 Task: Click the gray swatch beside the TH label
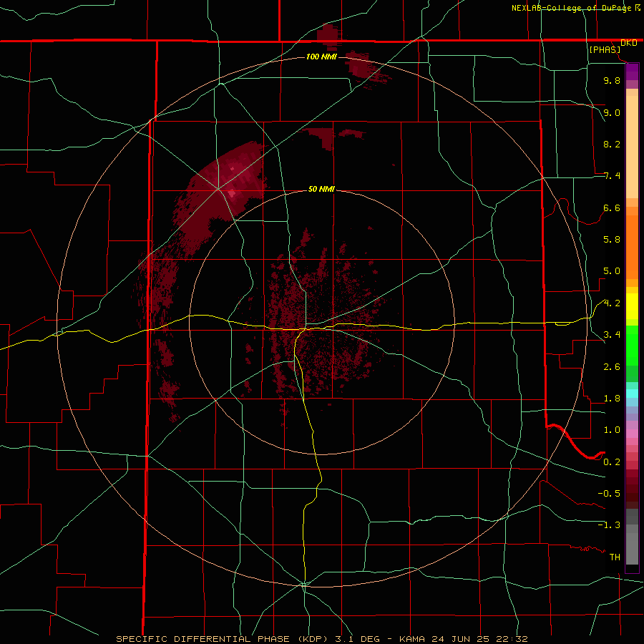[x=632, y=550]
